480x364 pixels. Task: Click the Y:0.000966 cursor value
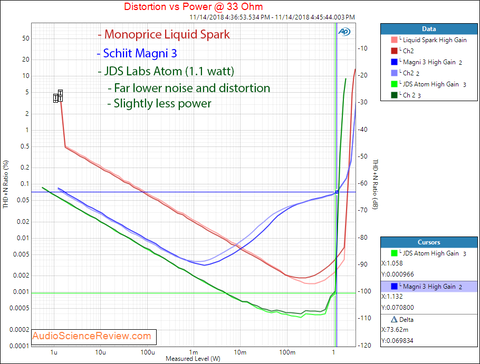tap(398, 274)
